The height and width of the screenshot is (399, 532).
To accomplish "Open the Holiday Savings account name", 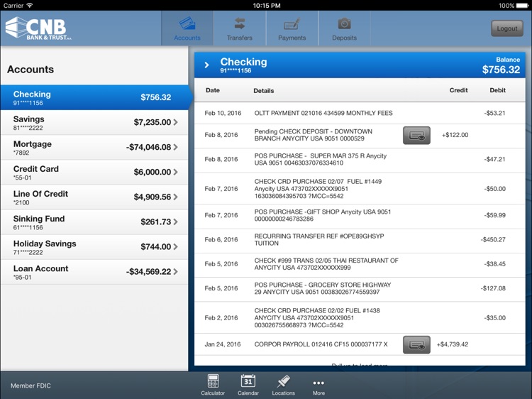I will click(x=45, y=244).
